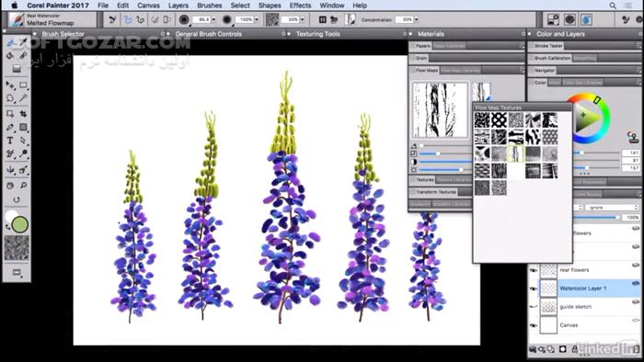644x362 pixels.
Task: Open the Canvas menu
Action: (x=148, y=6)
